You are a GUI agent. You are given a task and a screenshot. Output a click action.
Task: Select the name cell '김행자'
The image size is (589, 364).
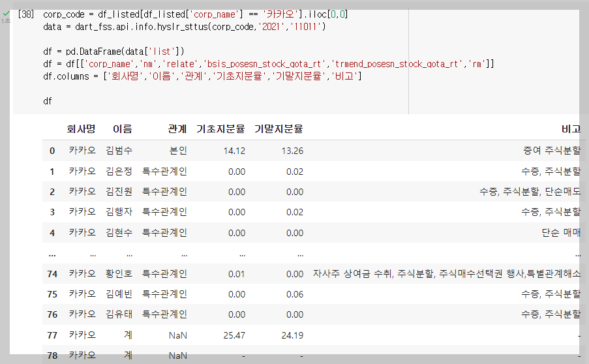point(119,212)
